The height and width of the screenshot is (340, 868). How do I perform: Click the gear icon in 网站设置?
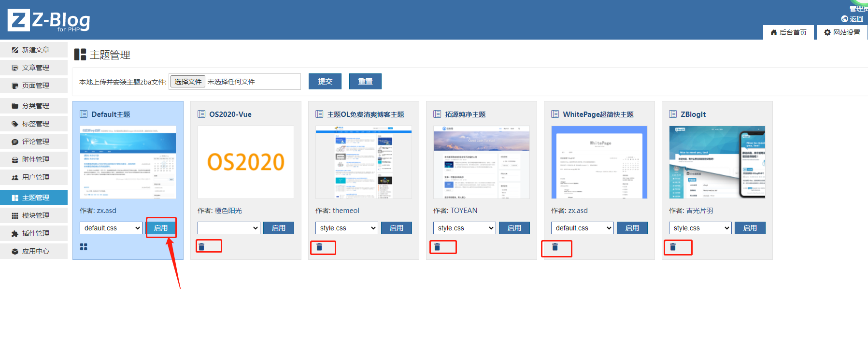point(827,32)
